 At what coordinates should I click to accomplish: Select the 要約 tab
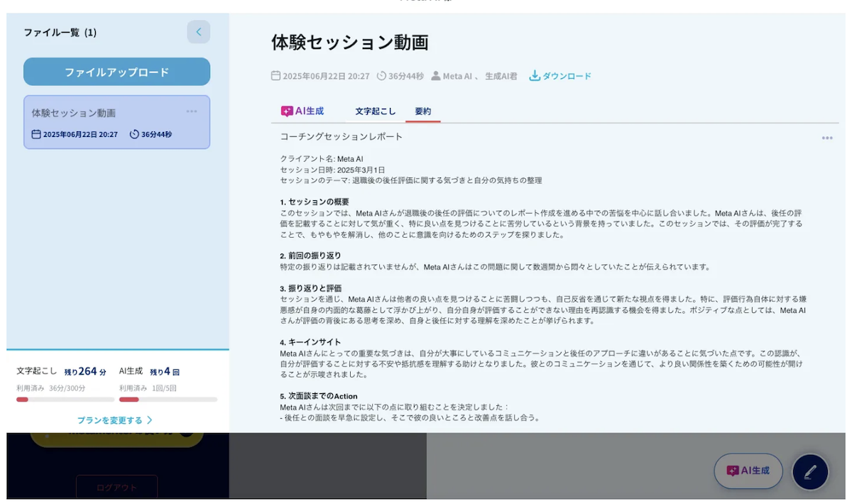423,111
